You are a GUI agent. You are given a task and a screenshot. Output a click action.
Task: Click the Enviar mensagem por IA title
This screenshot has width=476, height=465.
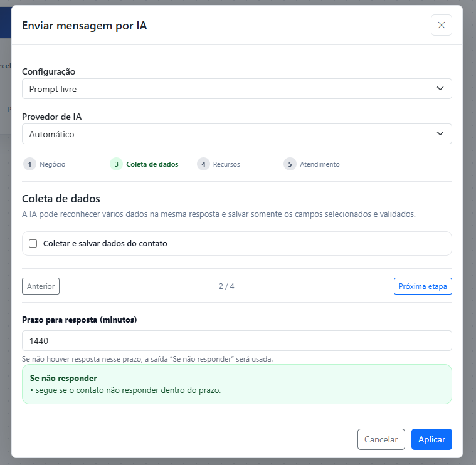[x=85, y=26]
